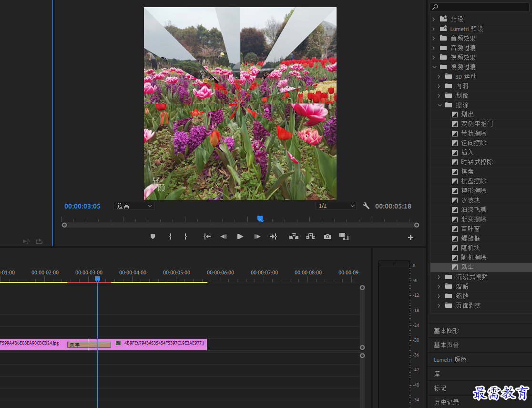Screen dimensions: 532x408
Task: Select the 随机擦除 transition
Action: [473, 257]
